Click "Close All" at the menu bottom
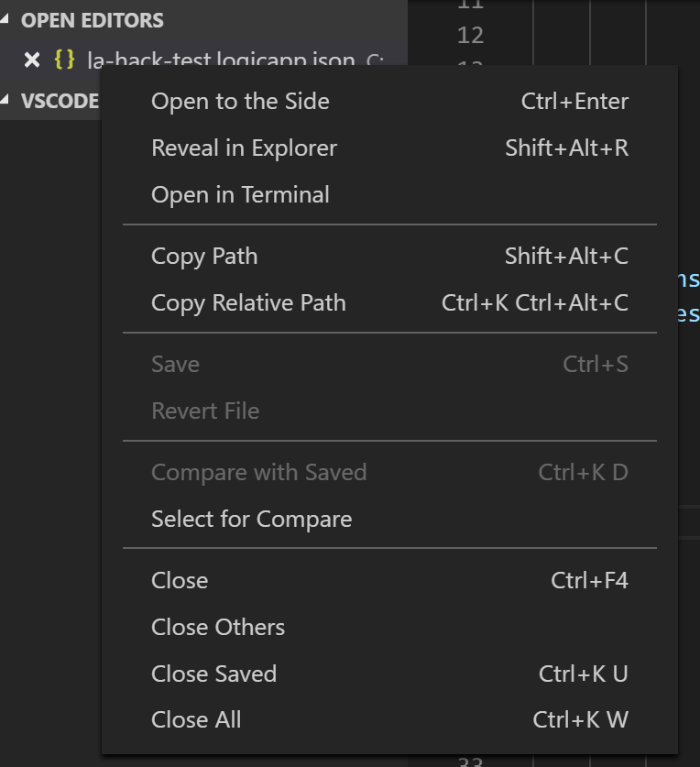 pos(196,719)
